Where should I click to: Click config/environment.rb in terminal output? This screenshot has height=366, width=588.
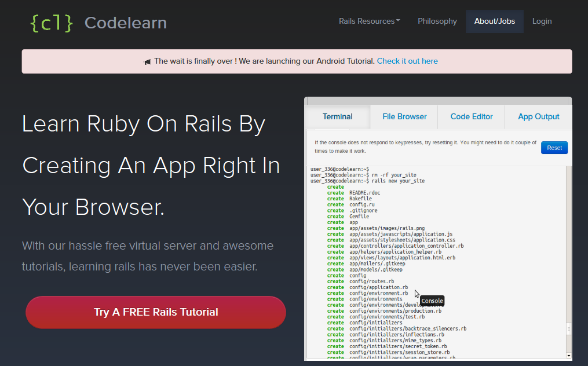[x=379, y=293]
